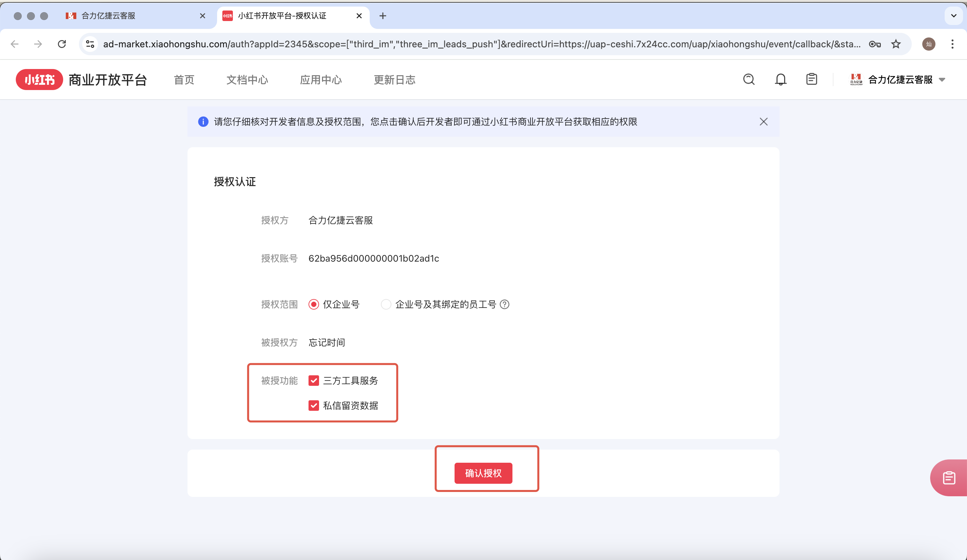Click the blue info icon in notice
Viewport: 967px width, 560px height.
coord(203,122)
